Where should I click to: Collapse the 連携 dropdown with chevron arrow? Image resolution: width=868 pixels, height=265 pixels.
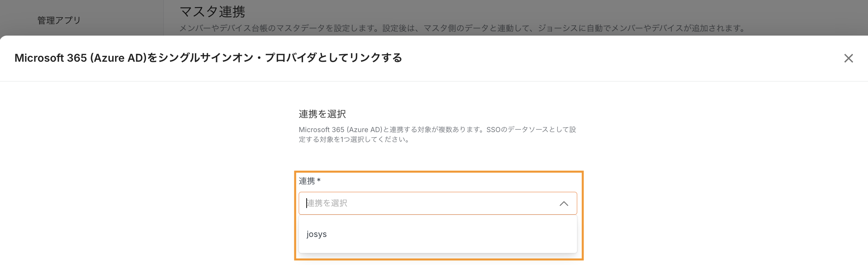tap(564, 204)
